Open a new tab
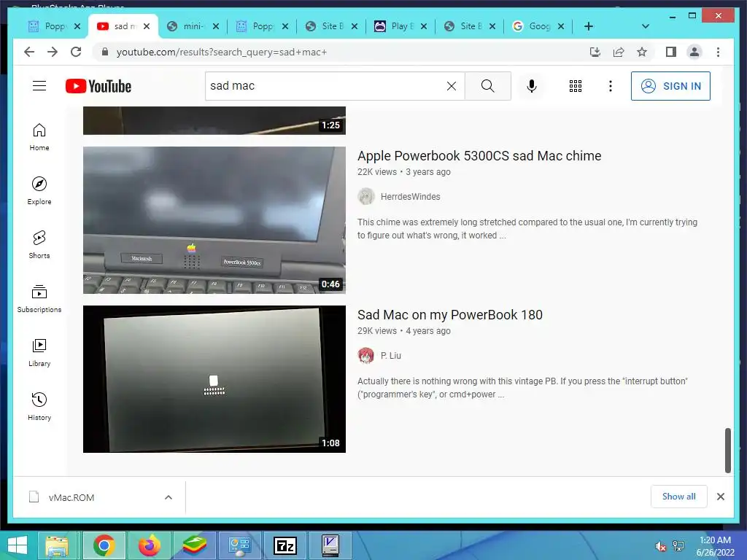Viewport: 747px width, 560px height. pyautogui.click(x=589, y=26)
